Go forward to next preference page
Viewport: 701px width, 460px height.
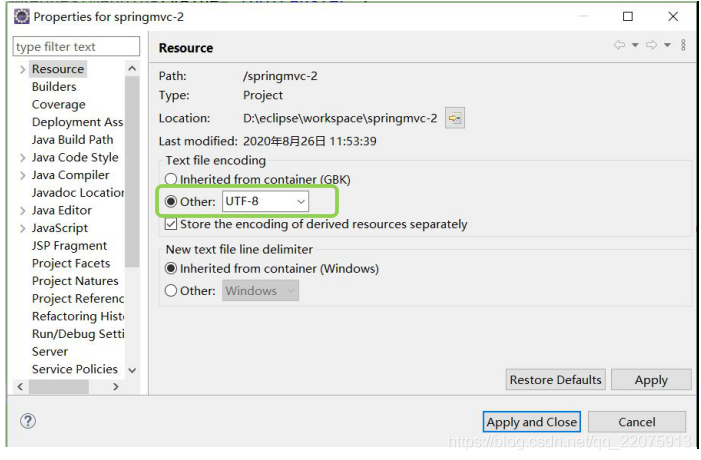(651, 45)
